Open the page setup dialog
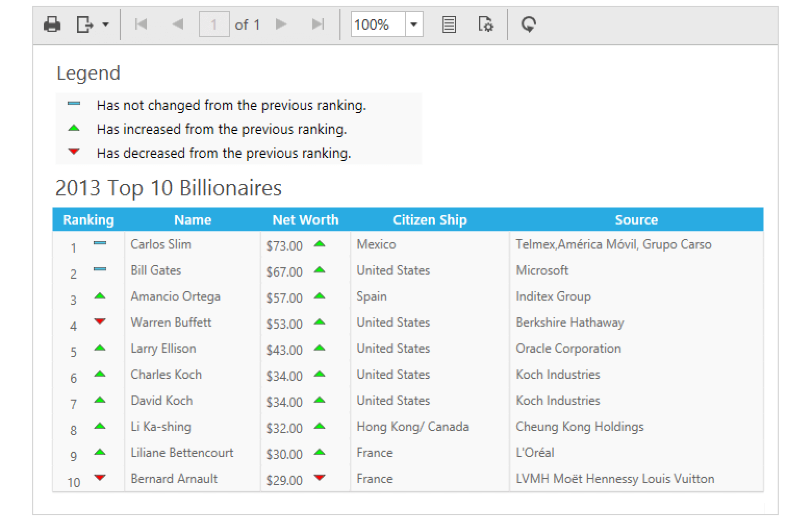The image size is (812, 521). click(x=485, y=24)
